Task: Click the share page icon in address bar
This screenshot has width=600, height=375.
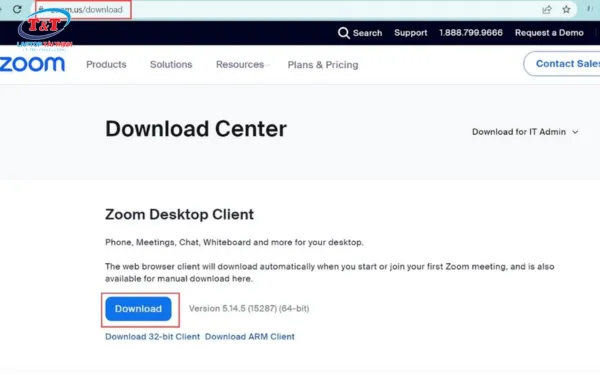Action: [x=547, y=10]
